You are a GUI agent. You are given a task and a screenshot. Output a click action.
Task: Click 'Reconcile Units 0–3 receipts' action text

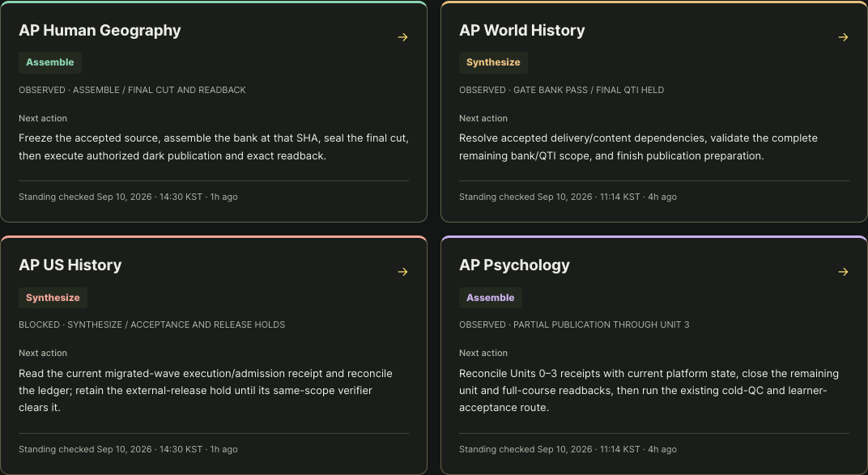click(x=649, y=390)
